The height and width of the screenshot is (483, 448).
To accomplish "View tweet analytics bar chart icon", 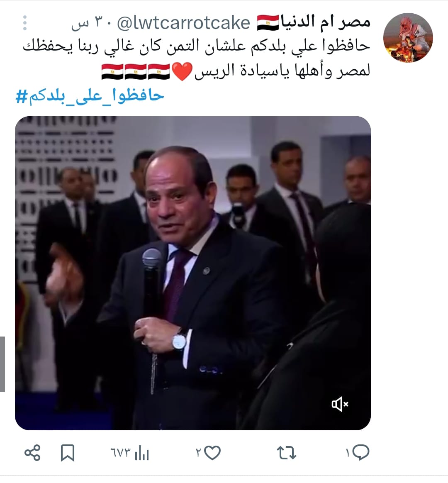I will [x=142, y=453].
